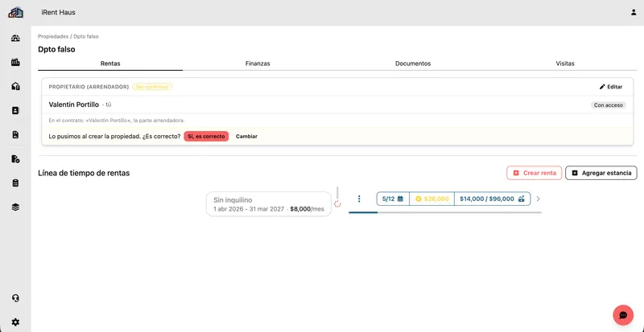Open the dashboard icon in the sidebar
644x332 pixels.
tap(15, 39)
